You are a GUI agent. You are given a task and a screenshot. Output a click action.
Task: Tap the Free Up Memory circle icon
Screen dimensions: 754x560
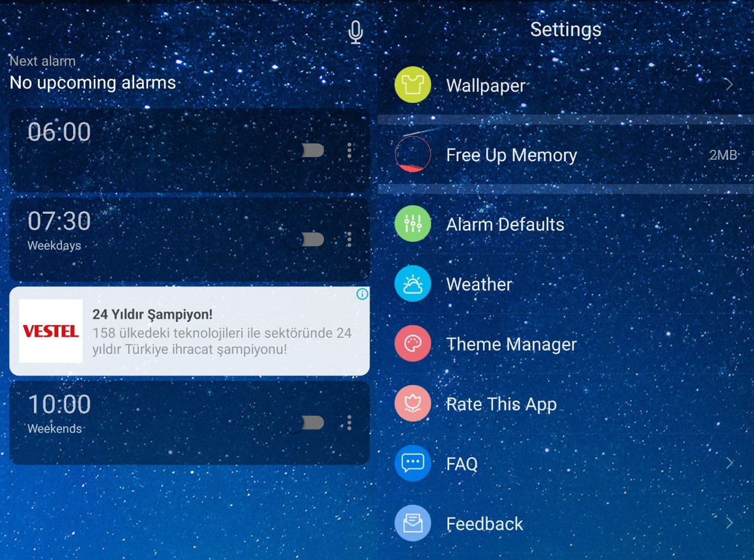(413, 154)
